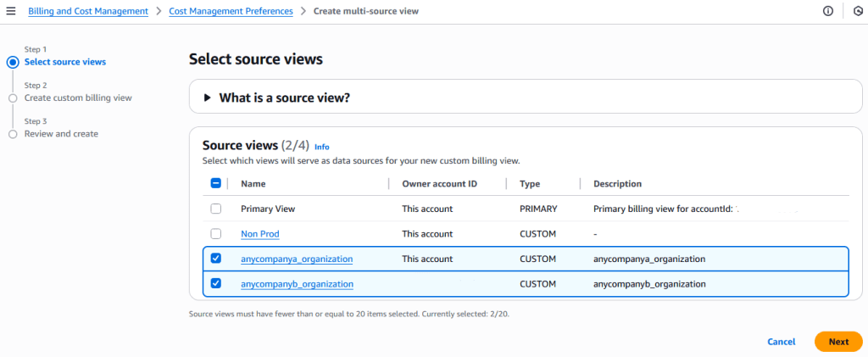Toggle the select-all checkbox in table header
The width and height of the screenshot is (868, 357).
[216, 183]
